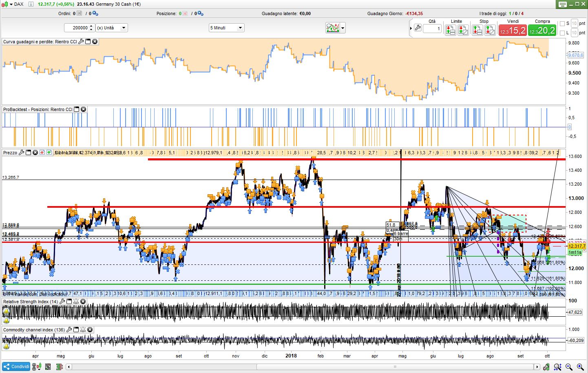This screenshot has height=373, width=588.
Task: Close the Commodity channel index panel
Action: tap(90, 330)
